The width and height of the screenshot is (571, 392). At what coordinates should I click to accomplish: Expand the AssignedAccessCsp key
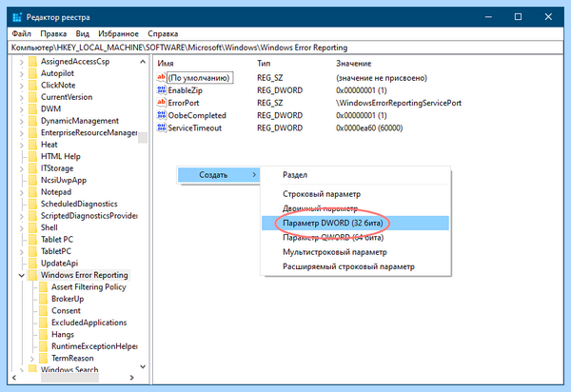pyautogui.click(x=22, y=62)
